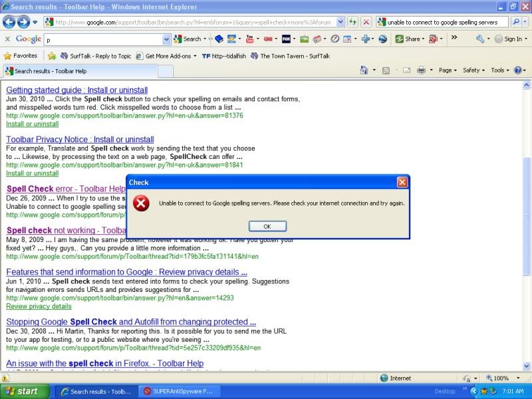This screenshot has width=532, height=399.
Task: Click the blue plus icon on Google Toolbar
Action: (x=366, y=39)
